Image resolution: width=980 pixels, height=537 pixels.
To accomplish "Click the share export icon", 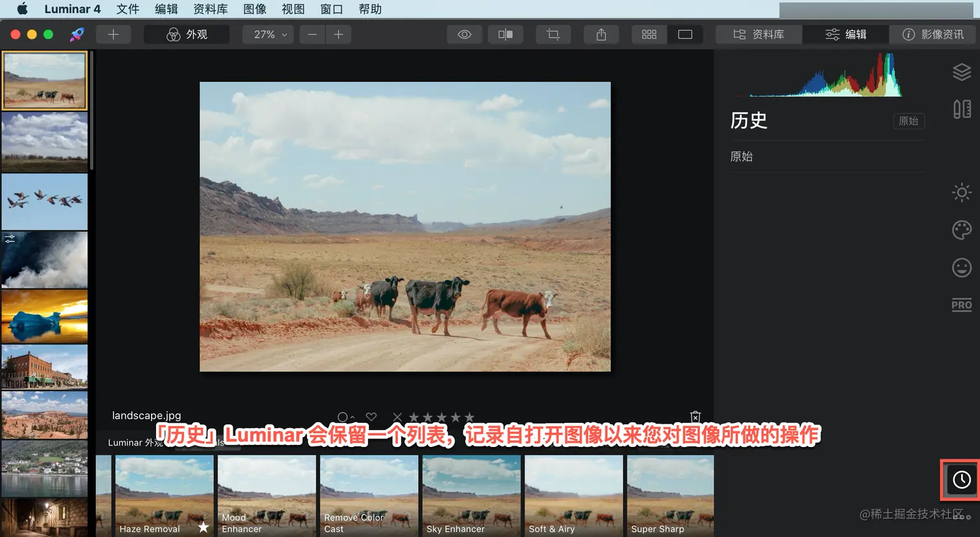I will 601,34.
